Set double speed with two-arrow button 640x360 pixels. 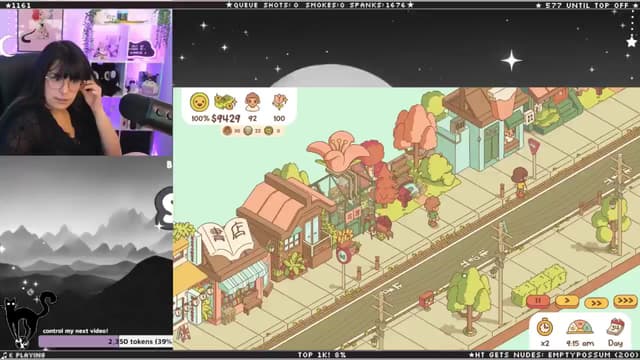(x=596, y=303)
